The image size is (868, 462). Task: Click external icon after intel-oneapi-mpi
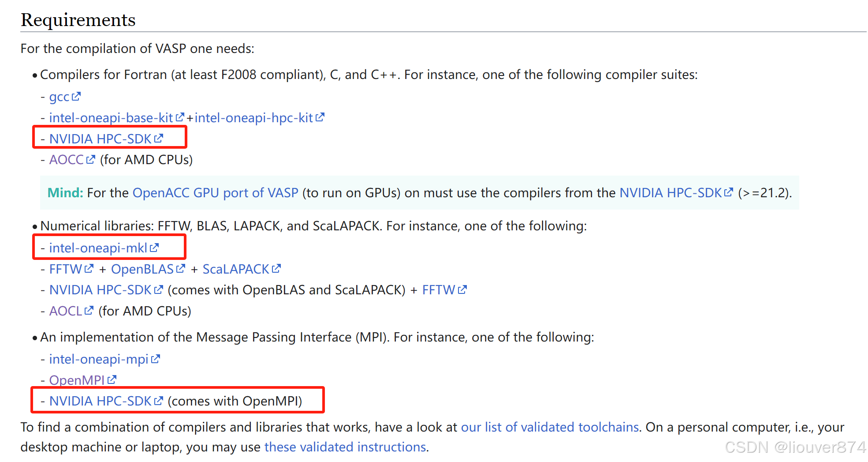[x=156, y=359]
